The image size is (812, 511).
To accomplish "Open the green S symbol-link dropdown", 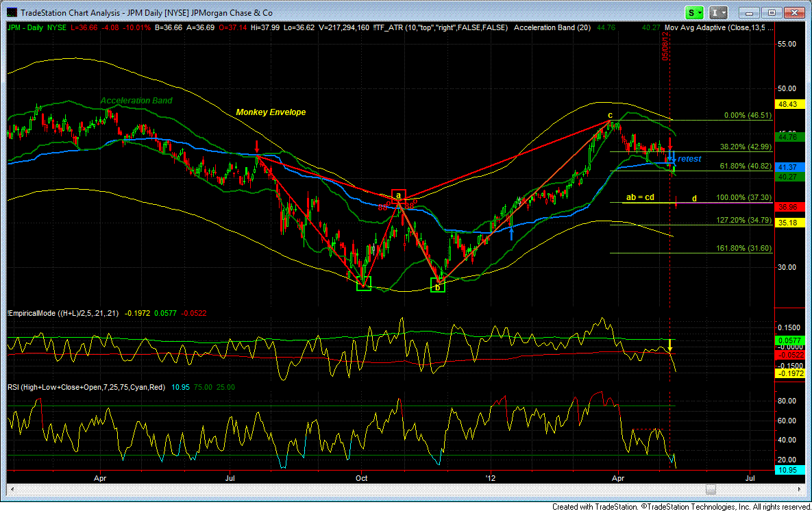I will point(694,13).
